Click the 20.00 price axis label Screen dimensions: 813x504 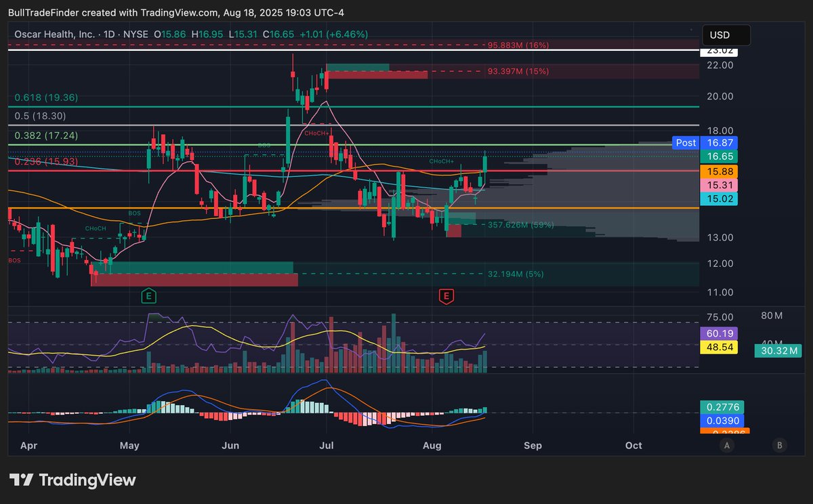(719, 96)
